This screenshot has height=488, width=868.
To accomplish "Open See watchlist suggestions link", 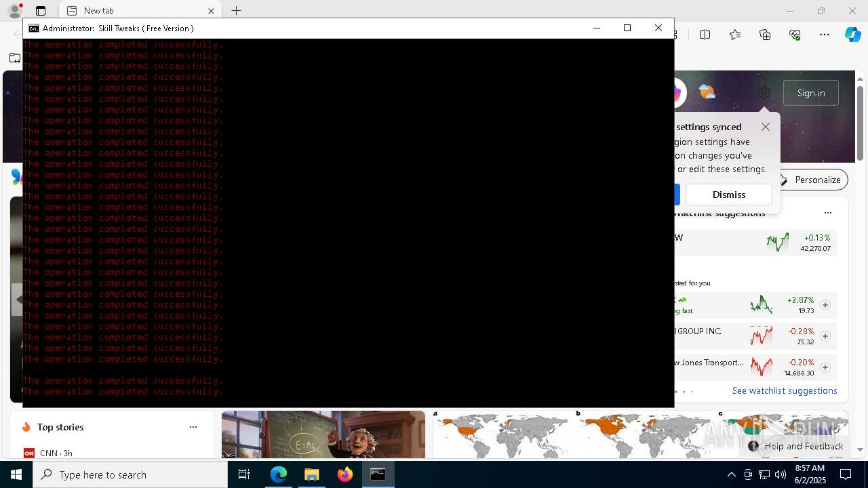I will point(785,390).
